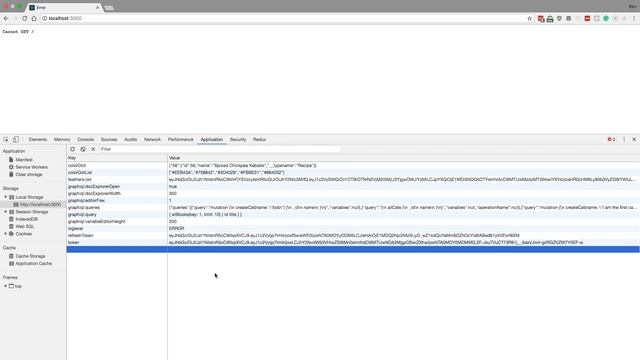Open the browser home page icon

(34, 18)
